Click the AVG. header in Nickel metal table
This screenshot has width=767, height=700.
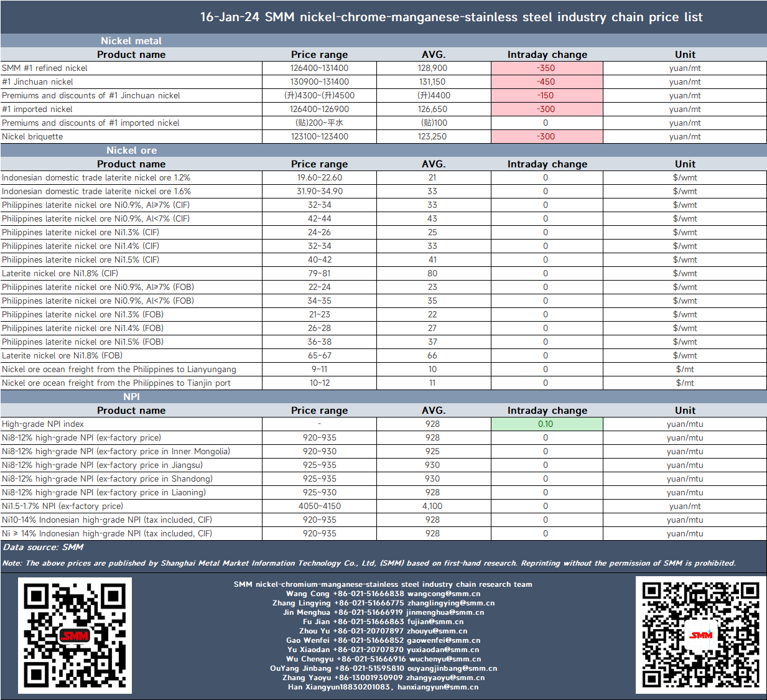[434, 54]
